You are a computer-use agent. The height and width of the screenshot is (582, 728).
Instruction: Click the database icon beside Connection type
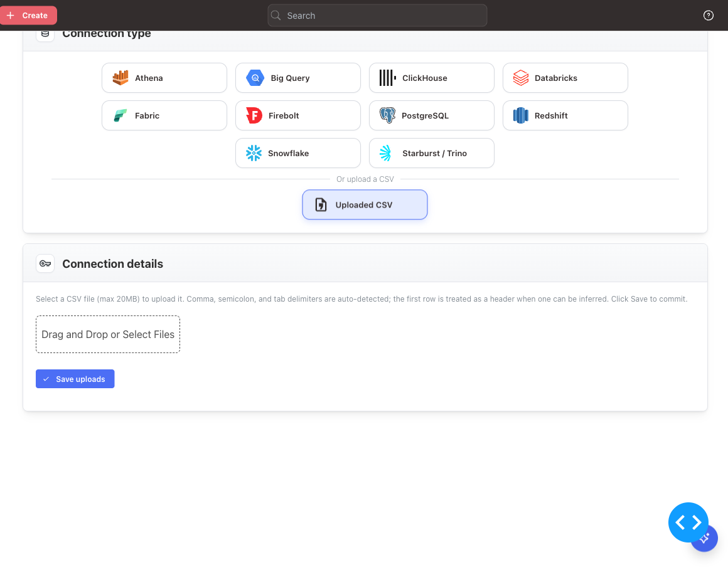[45, 34]
